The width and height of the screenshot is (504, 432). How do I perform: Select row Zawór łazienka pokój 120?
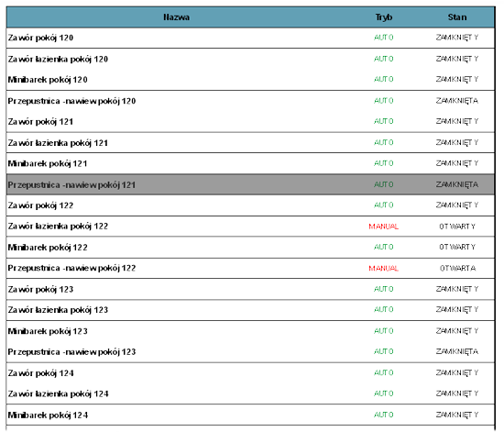(250, 59)
